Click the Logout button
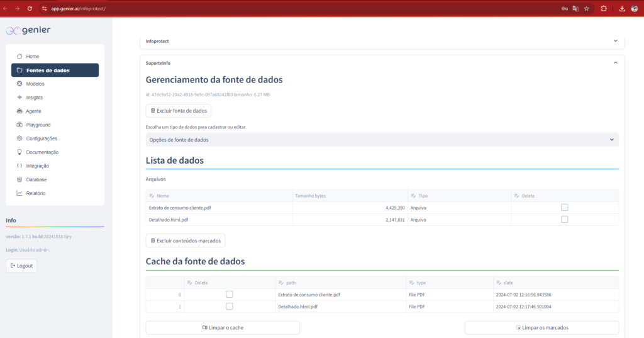The height and width of the screenshot is (338, 644). point(21,266)
